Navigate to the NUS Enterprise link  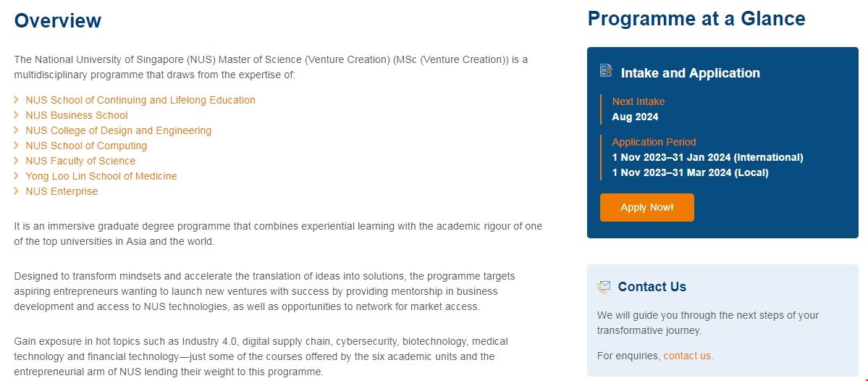pos(62,191)
